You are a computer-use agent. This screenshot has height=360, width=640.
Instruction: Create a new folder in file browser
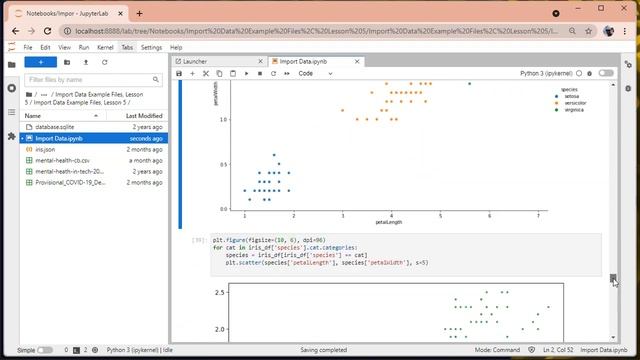[x=67, y=62]
